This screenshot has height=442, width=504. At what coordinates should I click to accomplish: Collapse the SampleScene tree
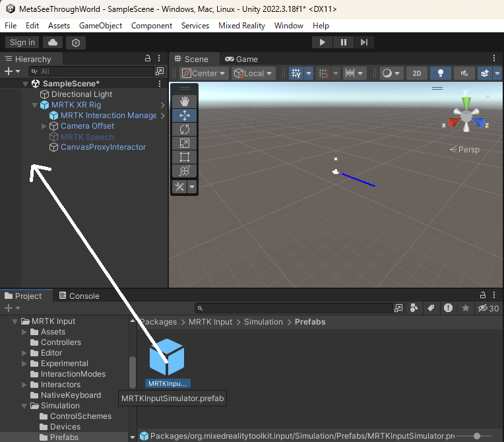(x=25, y=84)
